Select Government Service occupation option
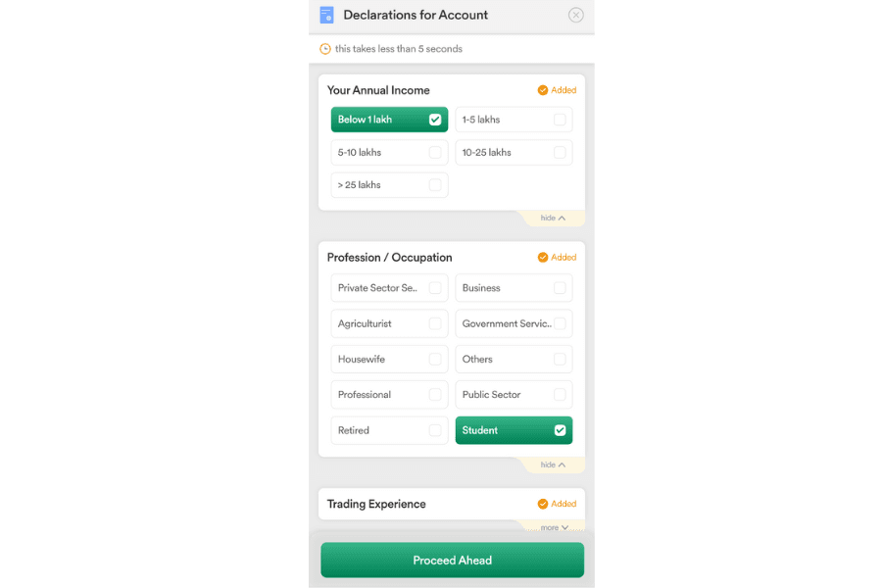 click(514, 323)
